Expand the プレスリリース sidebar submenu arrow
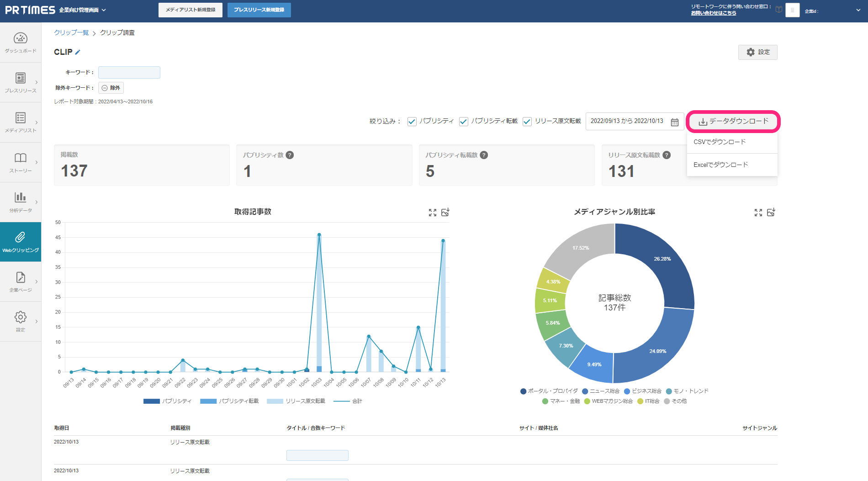This screenshot has width=868, height=481. click(x=37, y=82)
